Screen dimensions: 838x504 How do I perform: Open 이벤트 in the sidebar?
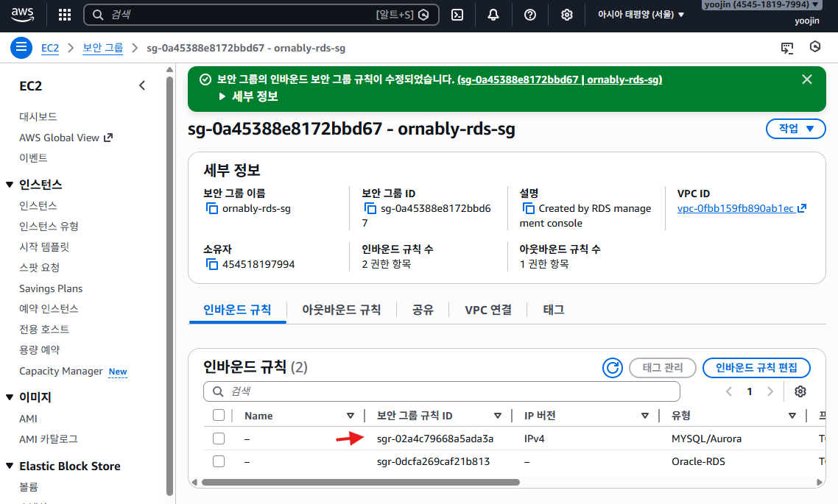[x=33, y=157]
